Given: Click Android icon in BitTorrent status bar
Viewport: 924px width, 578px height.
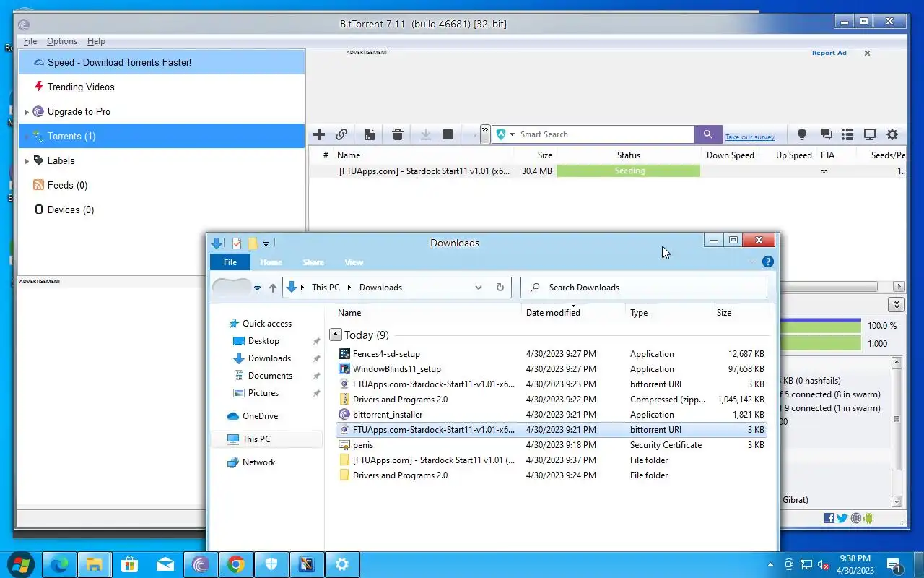Looking at the screenshot, I should (868, 518).
